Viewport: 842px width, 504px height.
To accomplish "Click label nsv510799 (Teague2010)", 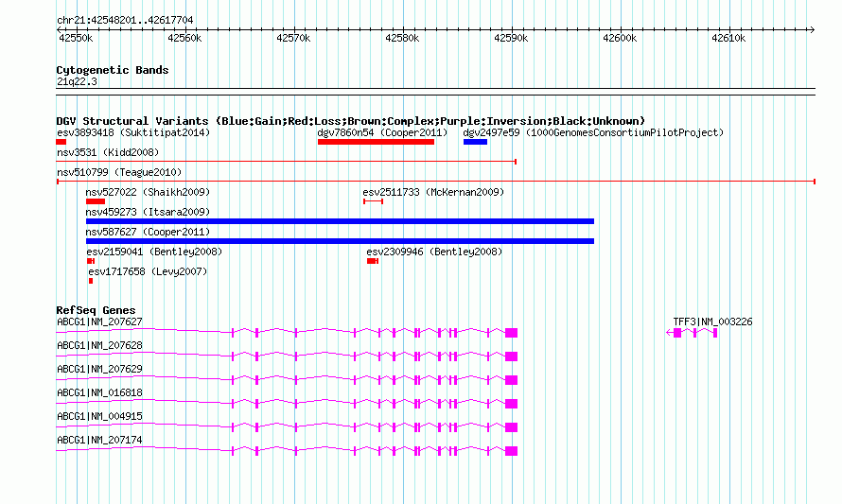I will [x=119, y=172].
